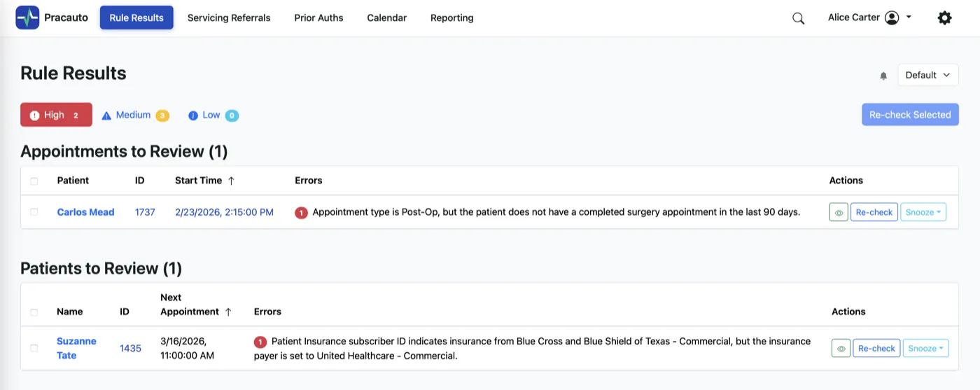Open the Alice Carter user menu
This screenshot has height=390, width=980.
point(869,18)
